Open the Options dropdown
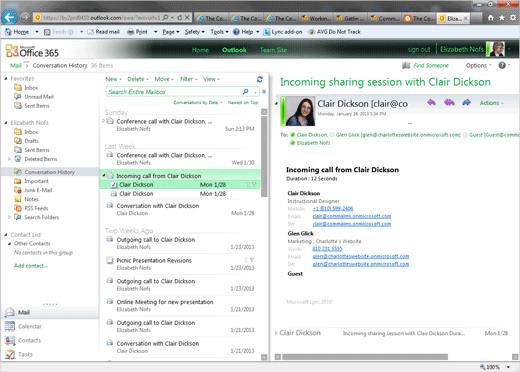 coord(478,65)
